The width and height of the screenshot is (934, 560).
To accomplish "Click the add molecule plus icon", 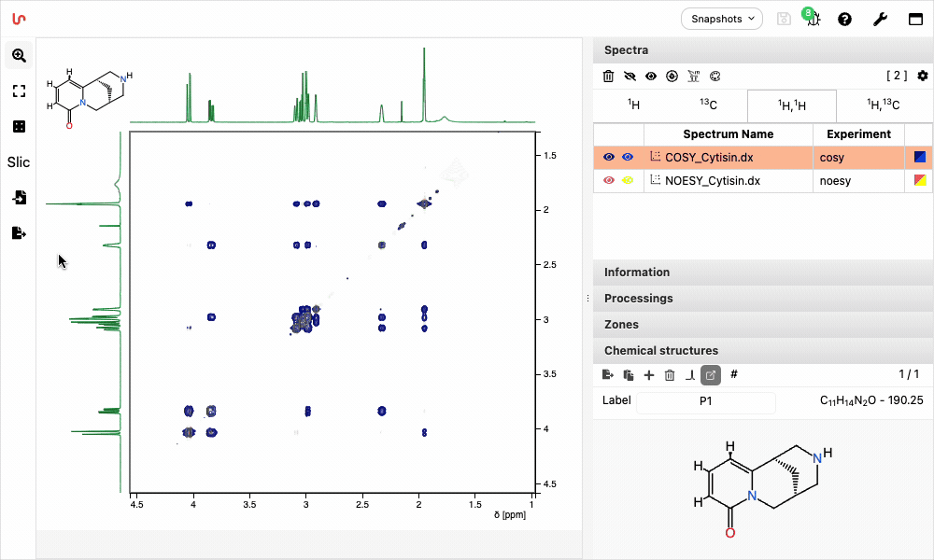I will tap(649, 375).
